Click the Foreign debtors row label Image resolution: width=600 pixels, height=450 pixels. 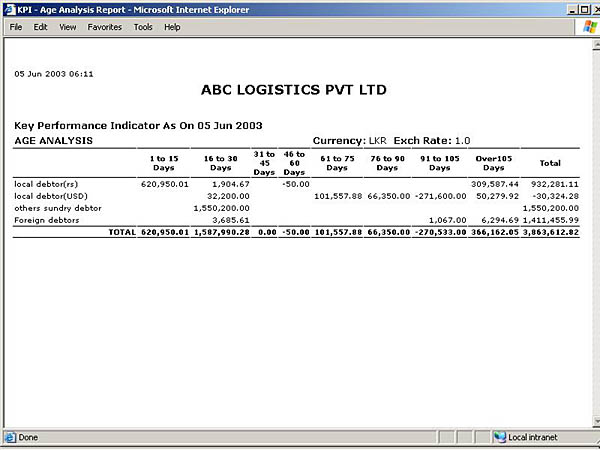(47, 220)
